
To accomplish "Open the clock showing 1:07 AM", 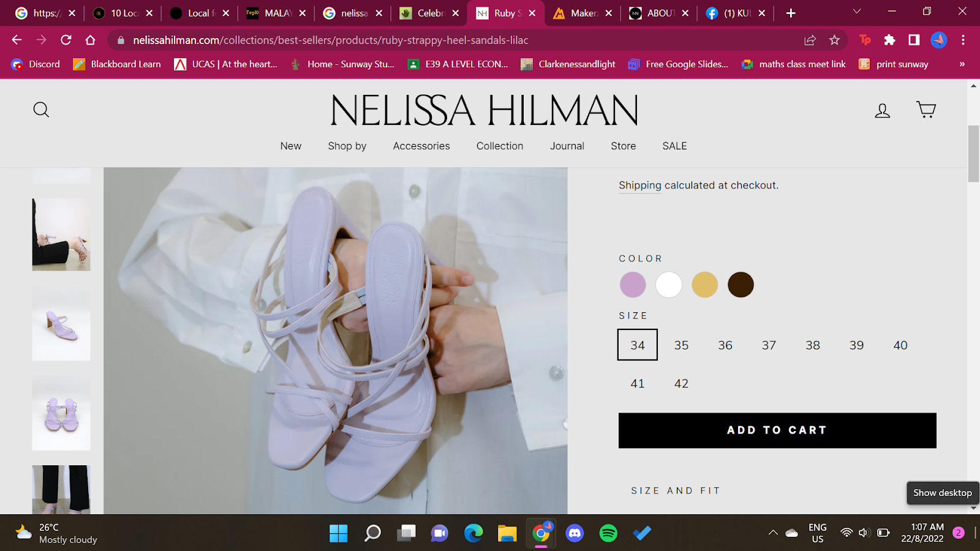I will click(922, 533).
